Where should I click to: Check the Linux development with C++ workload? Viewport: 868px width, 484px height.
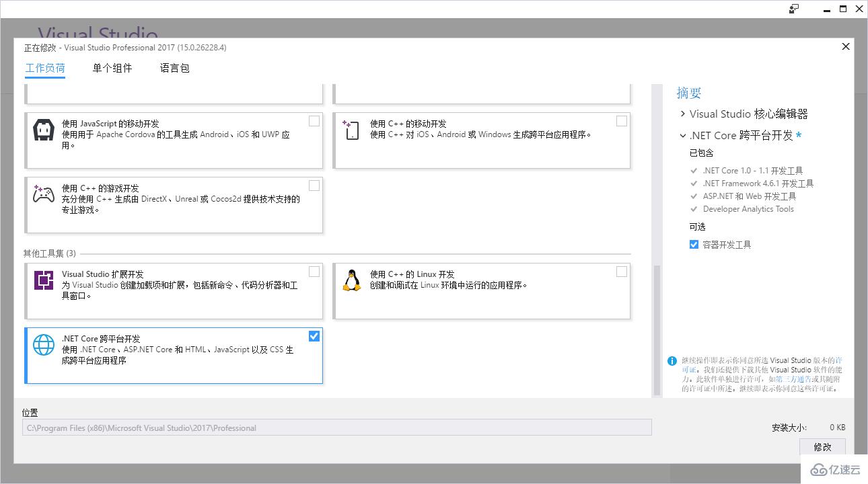pos(622,272)
